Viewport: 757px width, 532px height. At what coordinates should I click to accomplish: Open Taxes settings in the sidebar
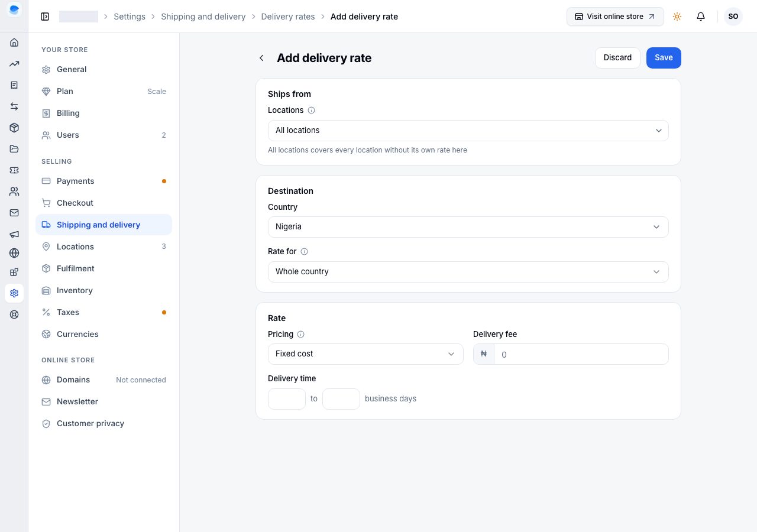[104, 312]
